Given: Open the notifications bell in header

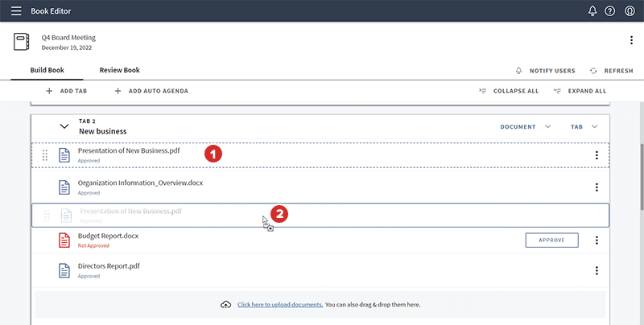Looking at the screenshot, I should point(592,11).
